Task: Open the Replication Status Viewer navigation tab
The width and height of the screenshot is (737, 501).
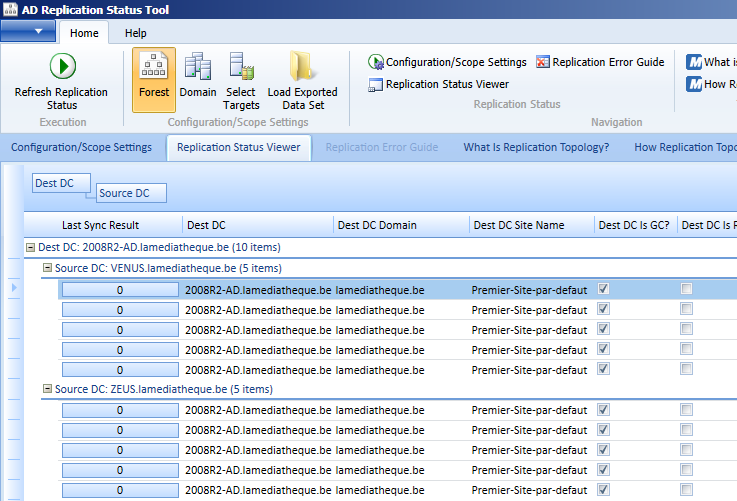Action: click(x=239, y=147)
